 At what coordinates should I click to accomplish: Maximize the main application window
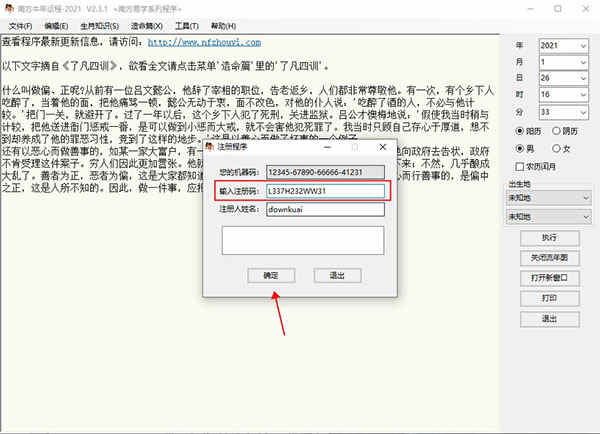pyautogui.click(x=558, y=8)
